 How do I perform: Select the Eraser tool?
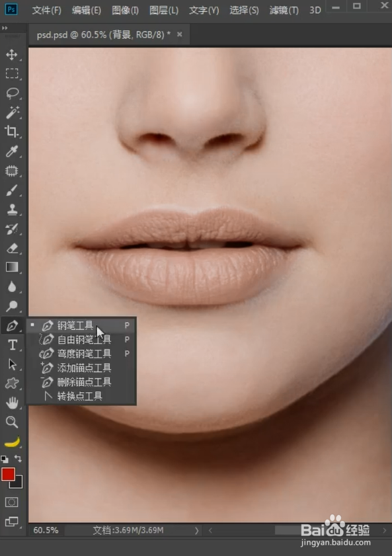12,248
